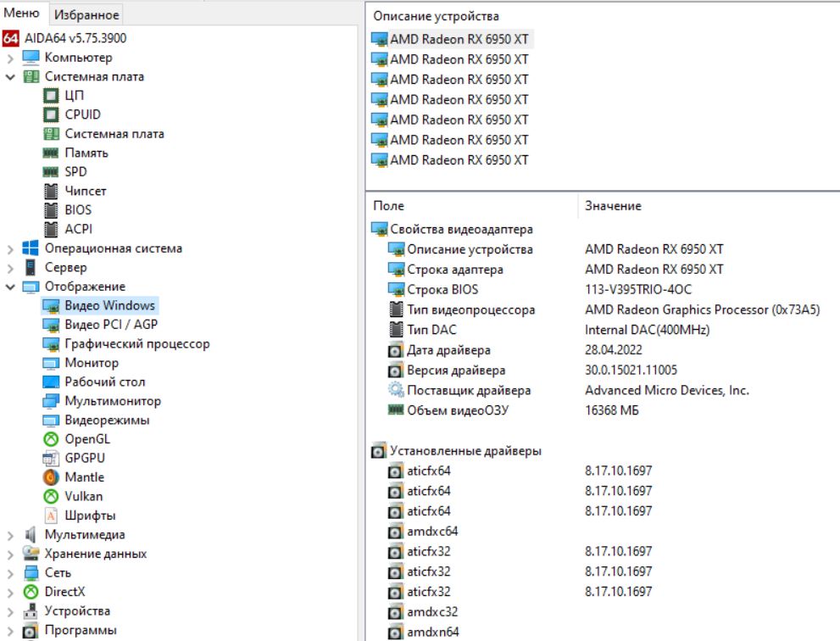Viewport: 840px width, 641px height.
Task: Expand the Мультимедиа tree node
Action: click(x=10, y=535)
